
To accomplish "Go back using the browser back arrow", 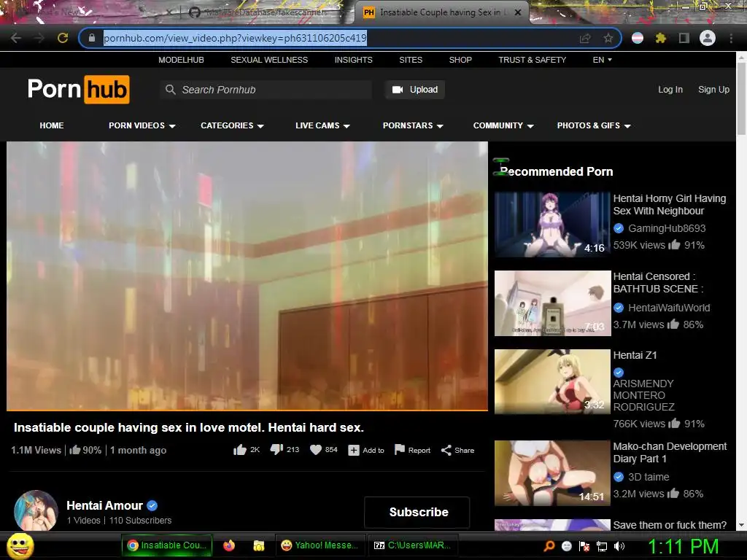I will [x=16, y=38].
